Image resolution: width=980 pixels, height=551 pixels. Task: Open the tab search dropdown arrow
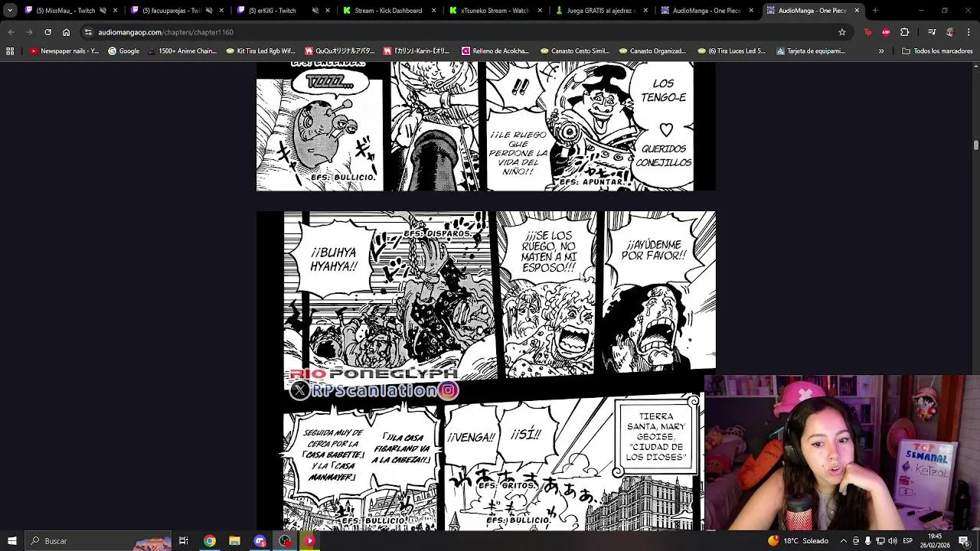(x=10, y=11)
